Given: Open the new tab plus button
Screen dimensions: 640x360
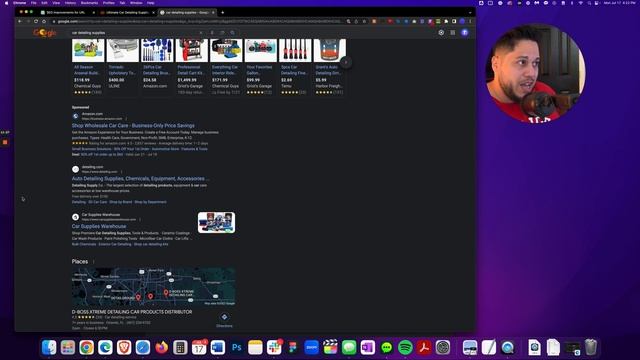Looking at the screenshot, I should [x=222, y=12].
